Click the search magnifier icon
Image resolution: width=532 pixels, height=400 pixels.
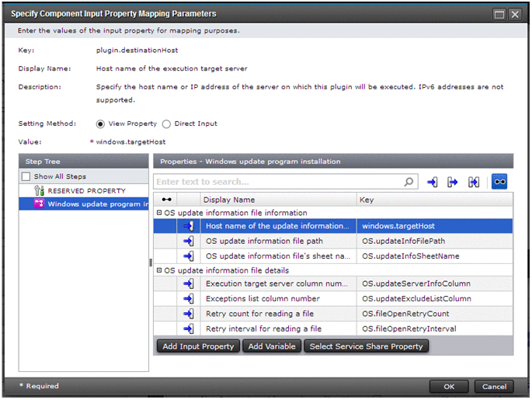pyautogui.click(x=409, y=182)
